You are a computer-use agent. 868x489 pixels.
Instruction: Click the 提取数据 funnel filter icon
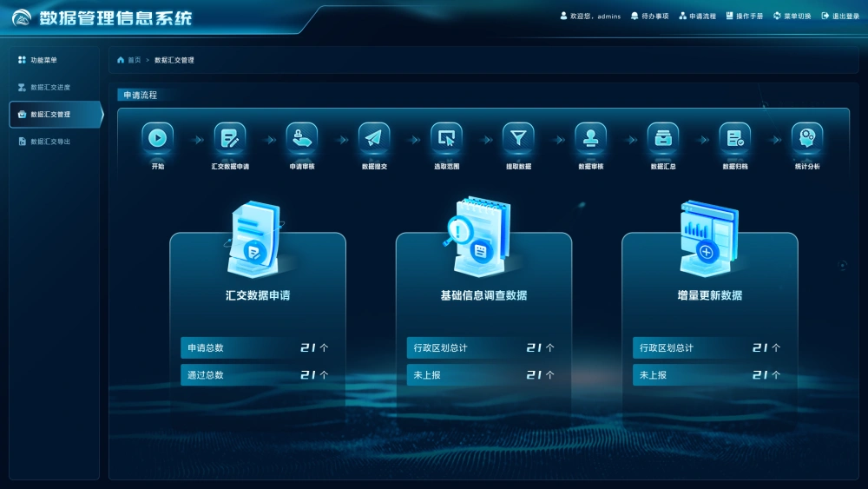click(518, 137)
